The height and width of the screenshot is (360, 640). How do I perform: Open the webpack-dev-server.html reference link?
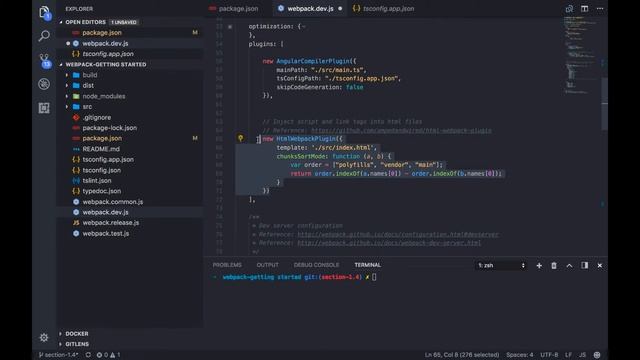point(389,243)
